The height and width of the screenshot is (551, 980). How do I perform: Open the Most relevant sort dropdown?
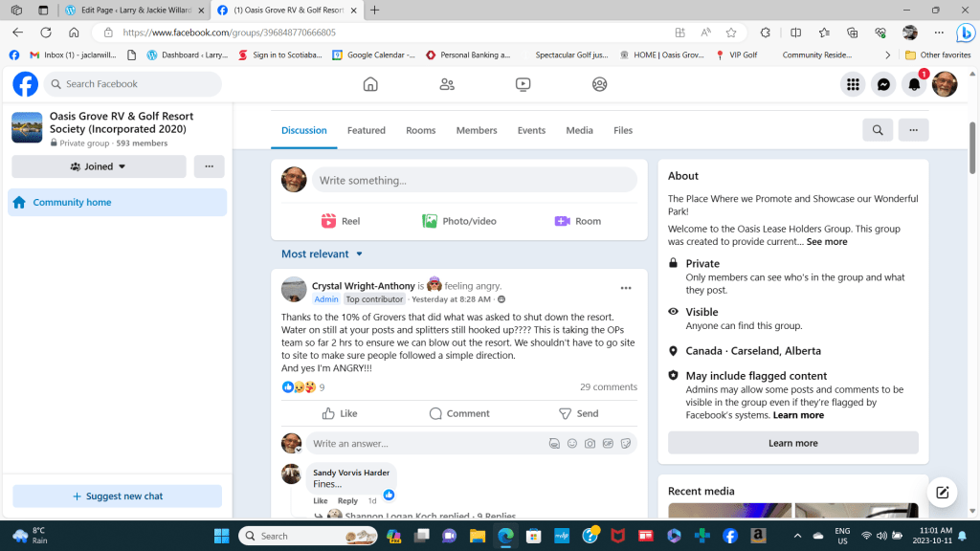[x=323, y=253]
